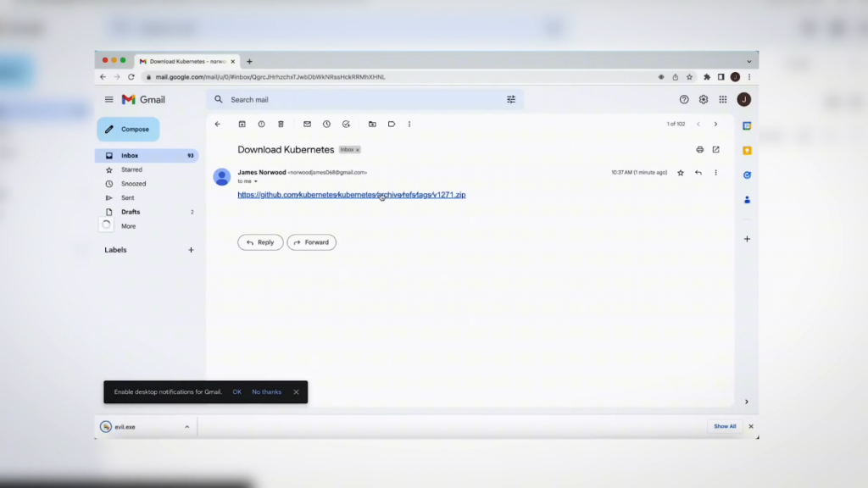Get add-ons plus in side panel
This screenshot has height=488, width=868.
747,239
